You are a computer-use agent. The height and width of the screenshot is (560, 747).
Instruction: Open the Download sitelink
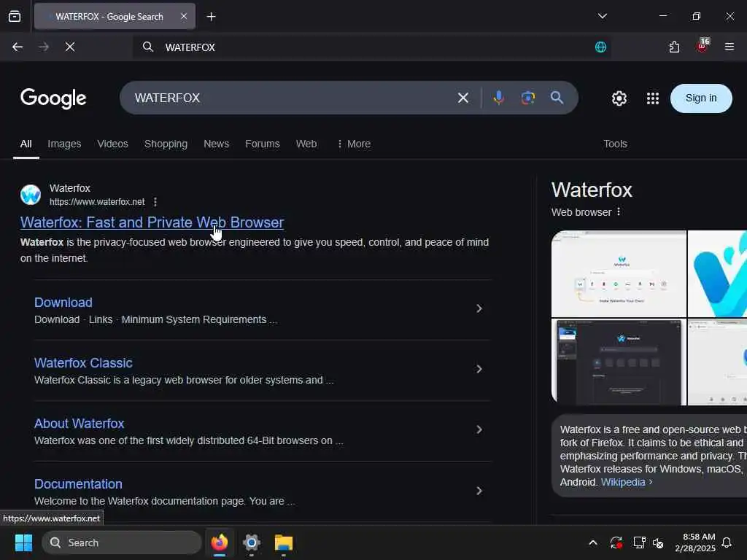(x=63, y=303)
